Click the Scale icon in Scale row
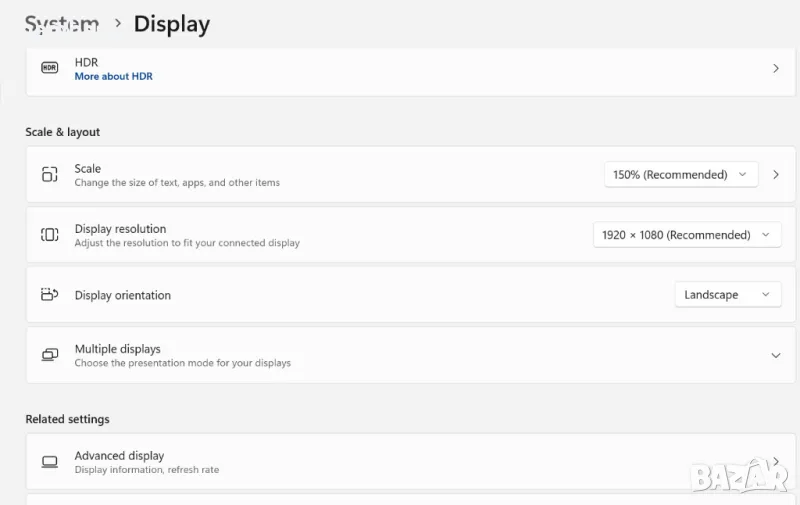Viewport: 800px width, 505px height. (x=49, y=175)
